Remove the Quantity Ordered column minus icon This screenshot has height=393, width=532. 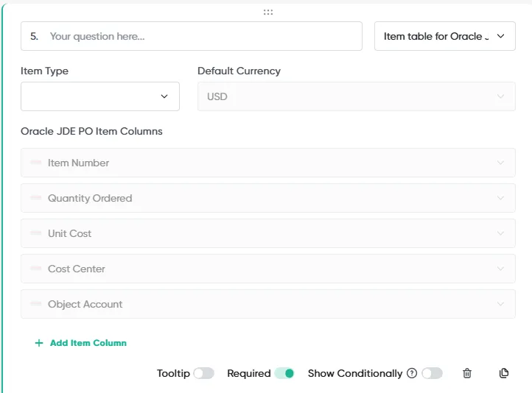pos(35,197)
